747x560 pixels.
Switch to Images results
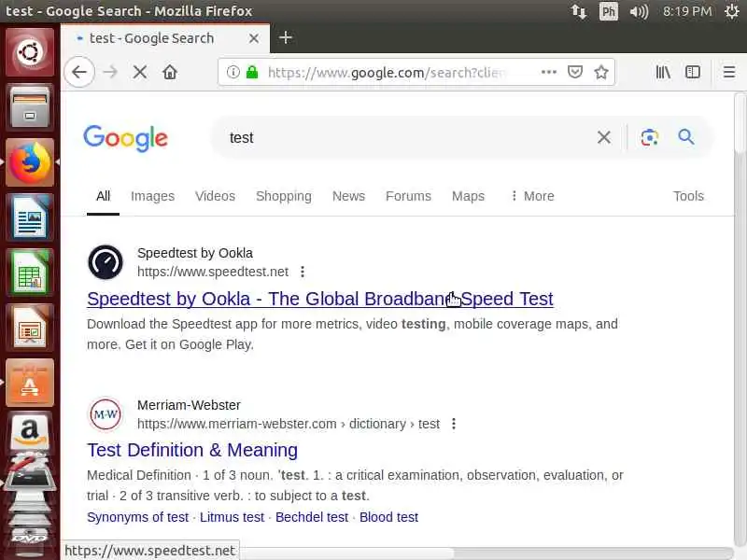[x=152, y=196]
